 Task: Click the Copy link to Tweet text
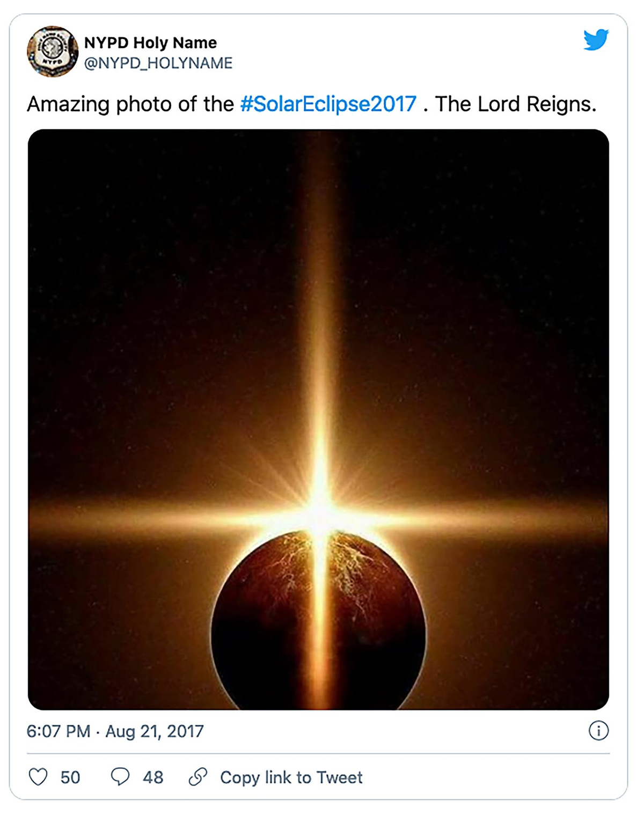coord(291,777)
